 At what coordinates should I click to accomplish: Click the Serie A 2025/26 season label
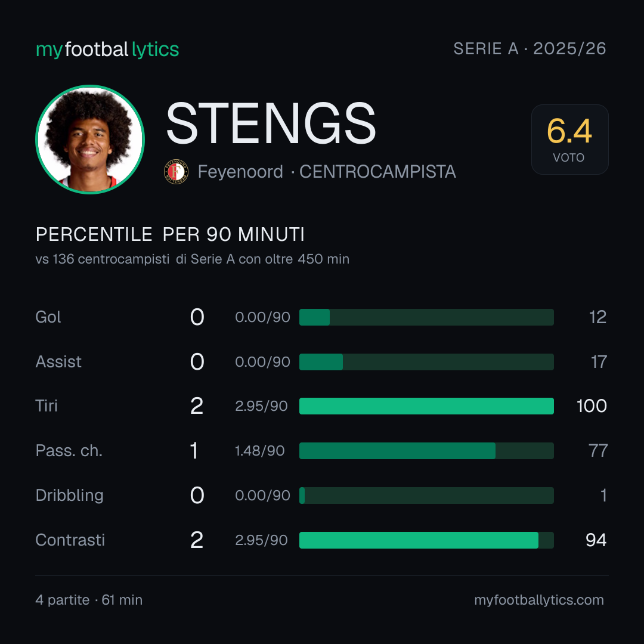(530, 48)
